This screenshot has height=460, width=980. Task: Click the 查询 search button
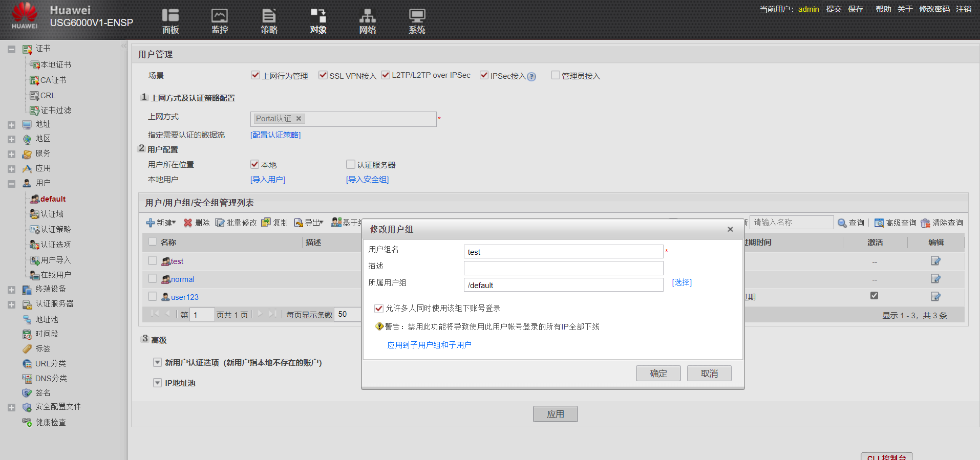pos(851,223)
